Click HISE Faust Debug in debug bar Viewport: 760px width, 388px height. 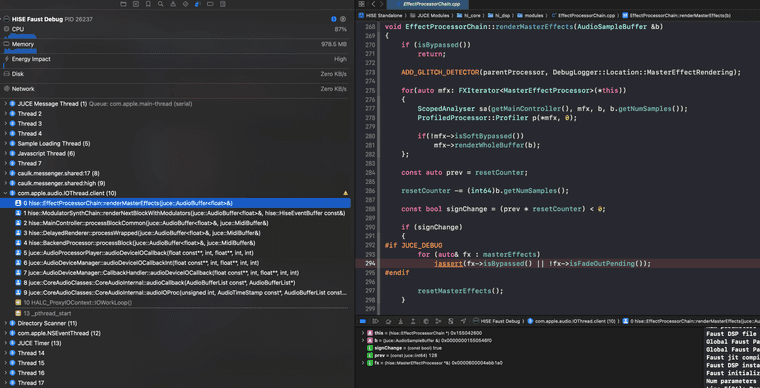tap(496, 321)
